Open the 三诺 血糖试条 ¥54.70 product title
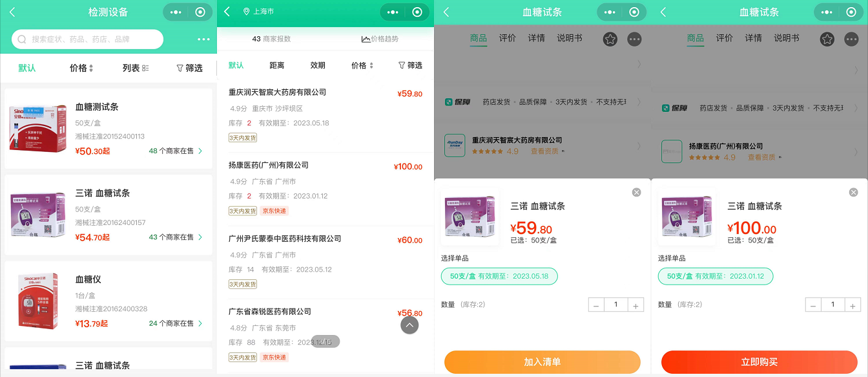Screen dimensions: 868x377 103,193
